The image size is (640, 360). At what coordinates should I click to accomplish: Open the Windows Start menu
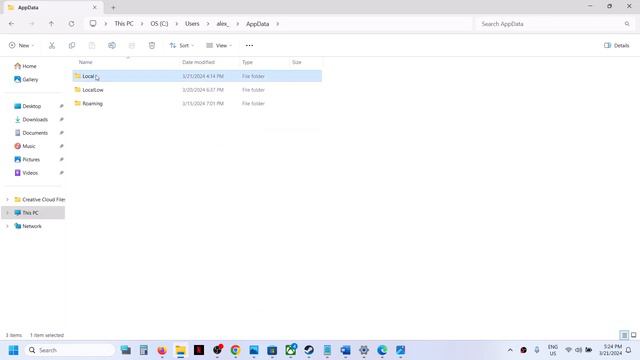[x=13, y=350]
